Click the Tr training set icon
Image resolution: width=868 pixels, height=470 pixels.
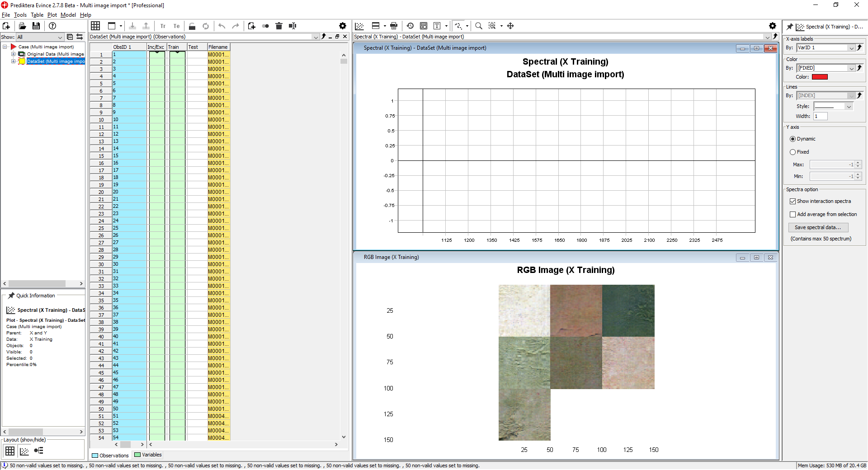click(163, 26)
